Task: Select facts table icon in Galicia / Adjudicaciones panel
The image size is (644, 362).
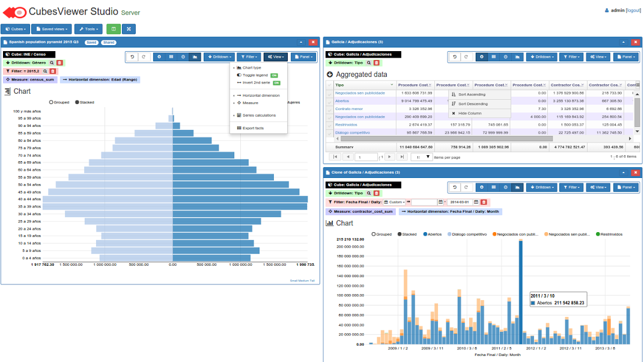Action: point(494,57)
